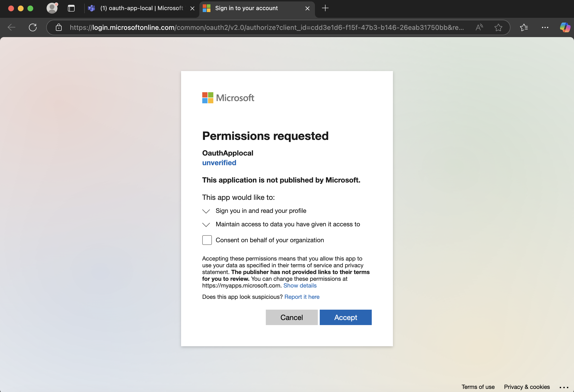574x392 pixels.
Task: Click the browser back arrow icon
Action: pyautogui.click(x=11, y=27)
